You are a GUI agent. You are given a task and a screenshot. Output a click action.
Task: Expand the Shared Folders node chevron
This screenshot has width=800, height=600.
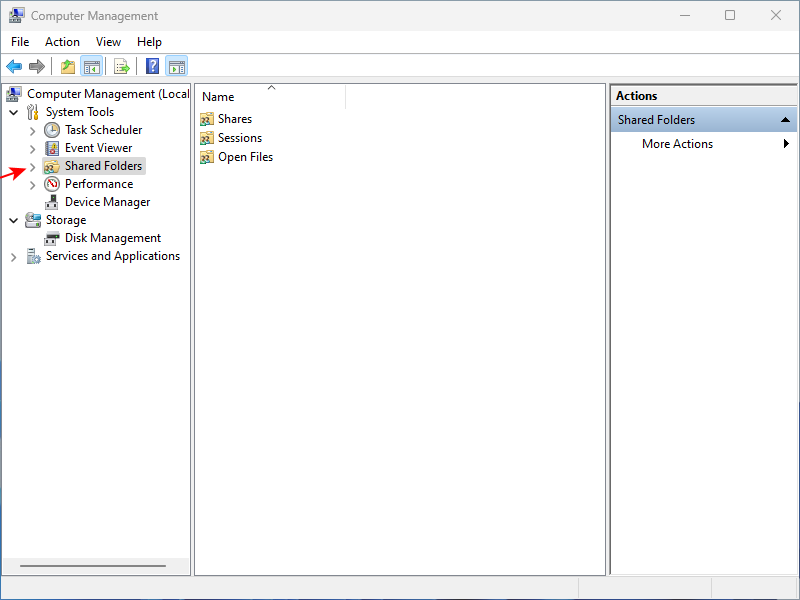pos(33,166)
